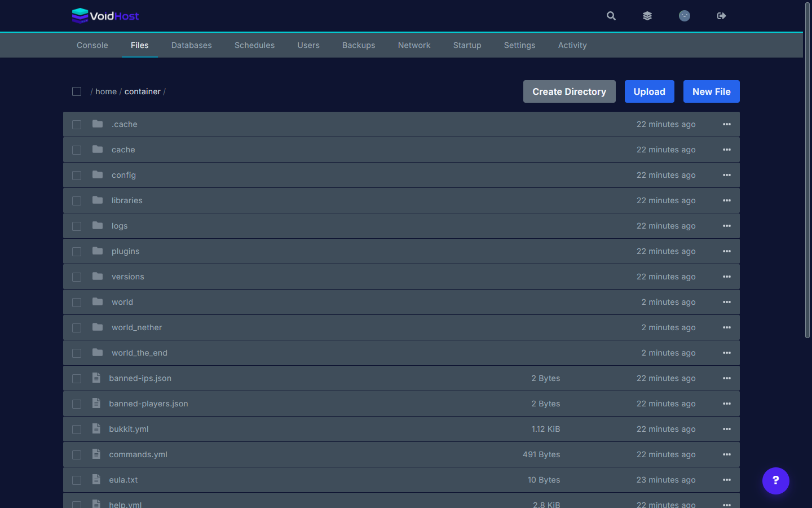Click the folder icon next to plugins

click(x=98, y=251)
